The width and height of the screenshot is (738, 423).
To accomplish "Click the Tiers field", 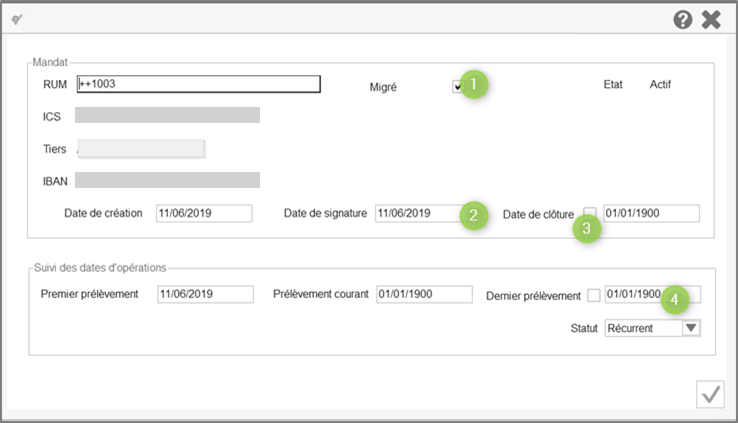I will [141, 149].
